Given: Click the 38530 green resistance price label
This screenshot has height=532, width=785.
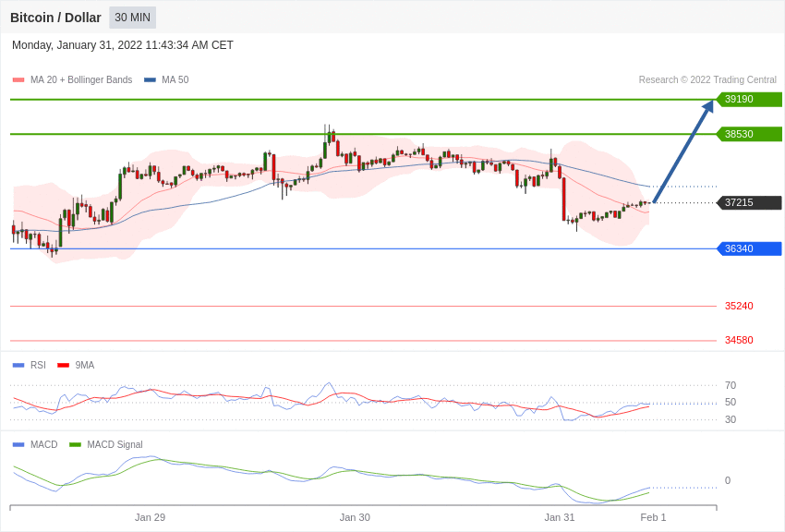Looking at the screenshot, I should 750,134.
